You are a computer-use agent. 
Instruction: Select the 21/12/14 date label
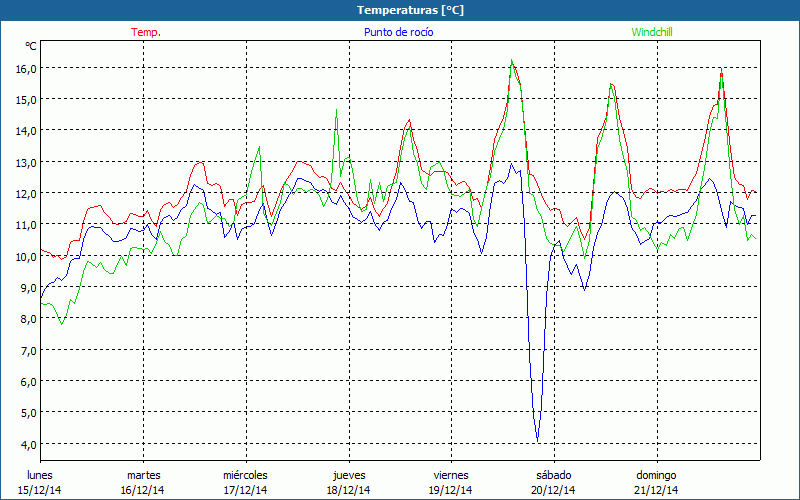pos(656,490)
